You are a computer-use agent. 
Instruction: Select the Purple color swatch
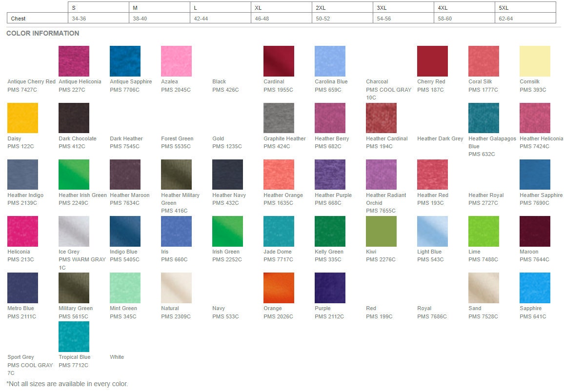[x=330, y=288]
